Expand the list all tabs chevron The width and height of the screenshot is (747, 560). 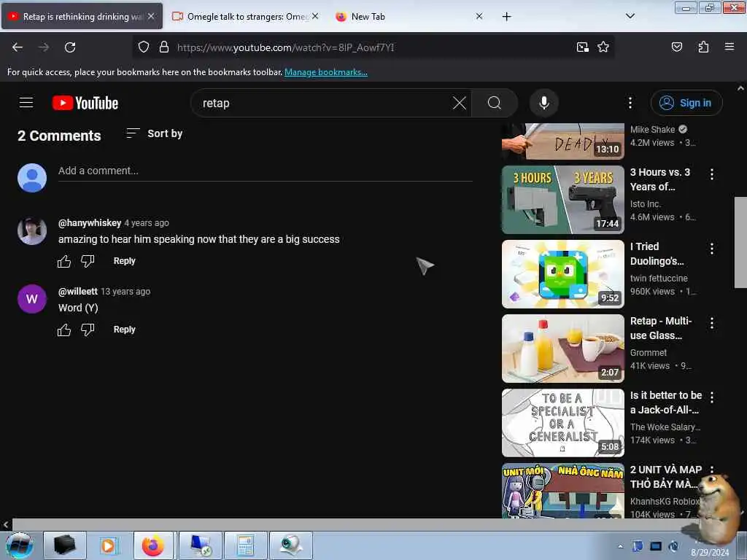(x=630, y=16)
